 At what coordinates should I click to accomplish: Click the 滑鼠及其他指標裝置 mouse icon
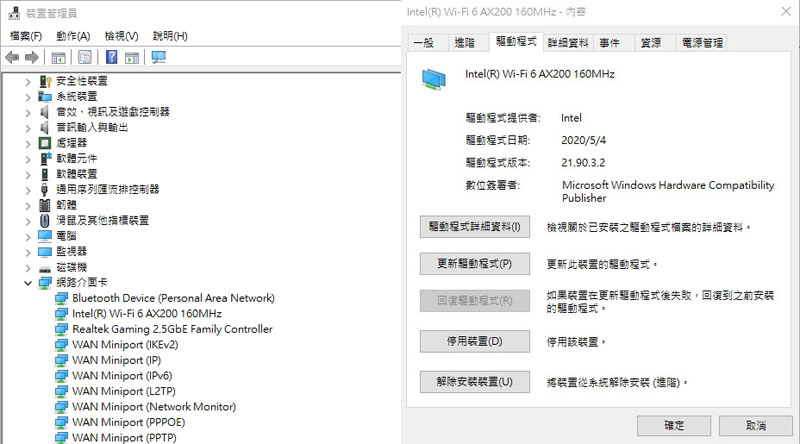click(x=45, y=220)
